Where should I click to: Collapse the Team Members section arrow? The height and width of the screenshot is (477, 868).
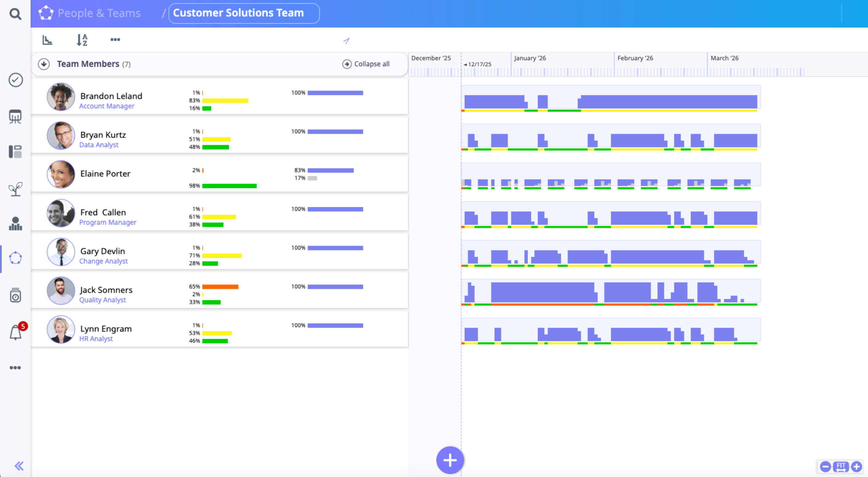44,64
